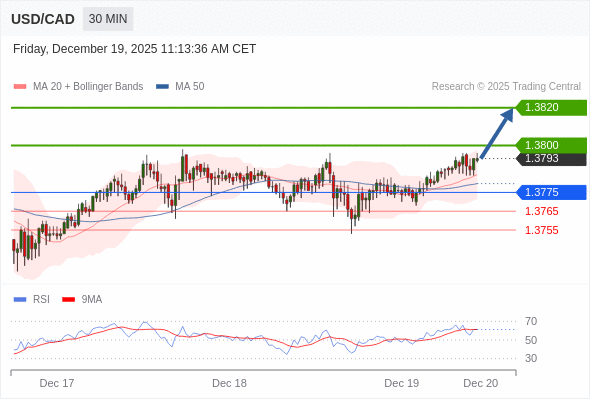The height and width of the screenshot is (400, 590).
Task: Select the 1.3775 blue pivot label
Action: click(x=551, y=192)
